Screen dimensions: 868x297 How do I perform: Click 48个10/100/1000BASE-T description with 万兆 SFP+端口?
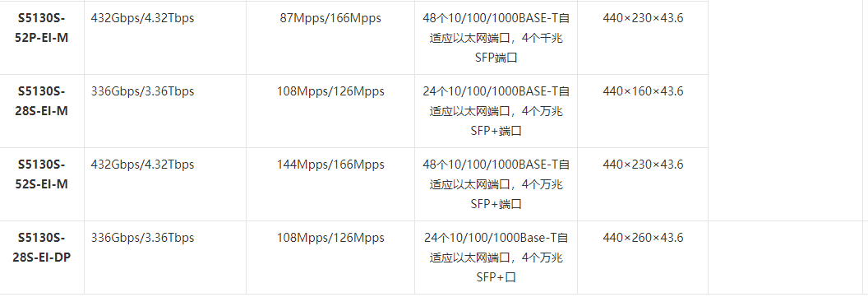tap(496, 184)
